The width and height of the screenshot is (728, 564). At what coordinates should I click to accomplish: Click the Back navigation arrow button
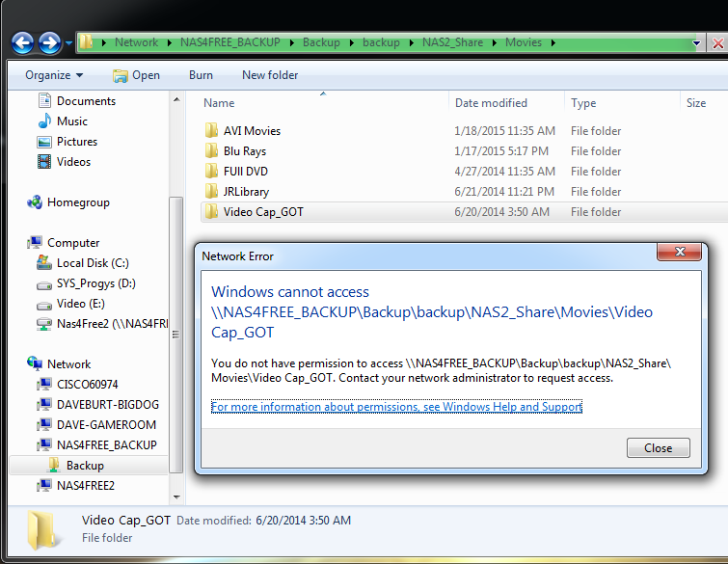(x=23, y=42)
